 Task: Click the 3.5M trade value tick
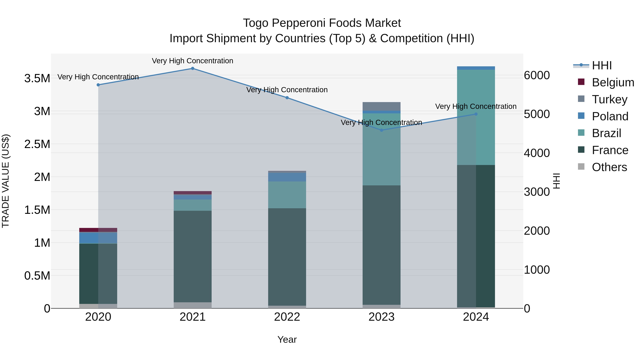click(37, 78)
